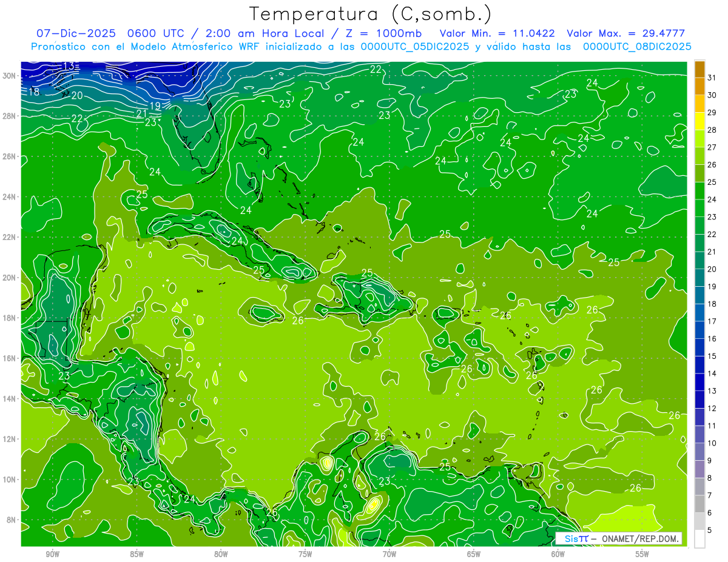Click the topmost dark orange colorbar swatch above 31
728x562 pixels.
[x=699, y=69]
